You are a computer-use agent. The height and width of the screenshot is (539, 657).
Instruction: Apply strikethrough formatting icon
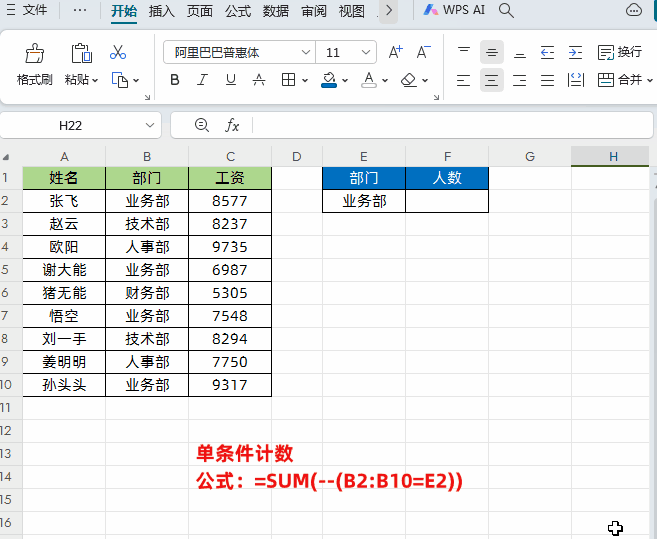coord(259,80)
